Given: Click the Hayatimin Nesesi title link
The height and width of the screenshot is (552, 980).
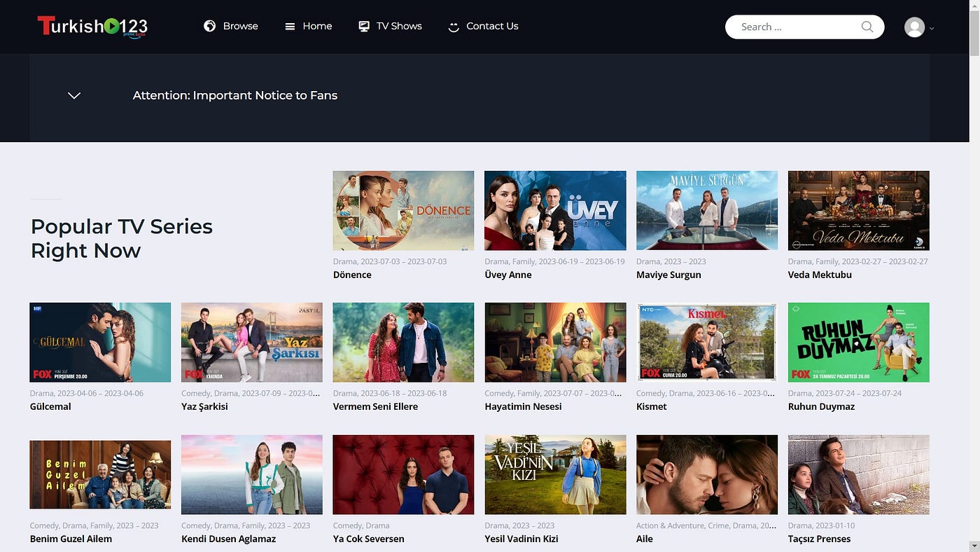Looking at the screenshot, I should click(x=523, y=406).
